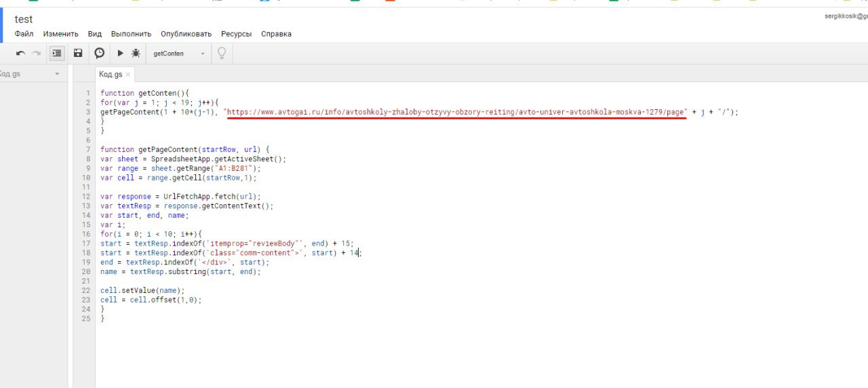Click the lightbulb hint icon
The height and width of the screenshot is (388, 868).
tap(221, 54)
